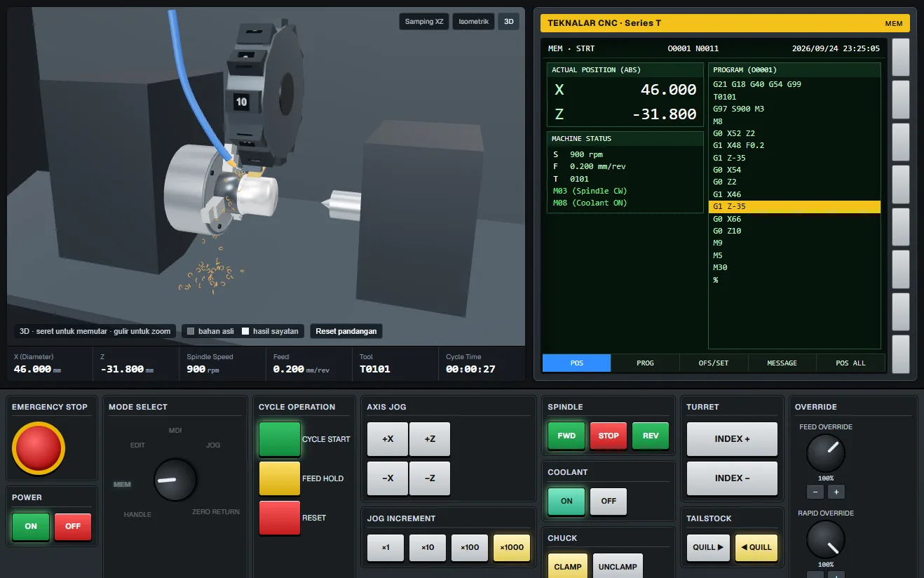Stop the spindle
Screen dimensions: 924x578
(609, 436)
